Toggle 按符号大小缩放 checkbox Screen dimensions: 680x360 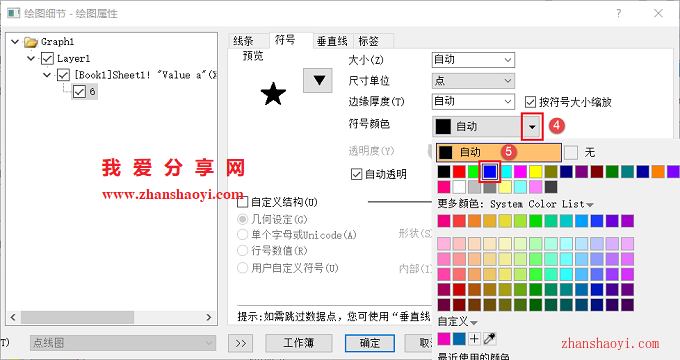530,102
